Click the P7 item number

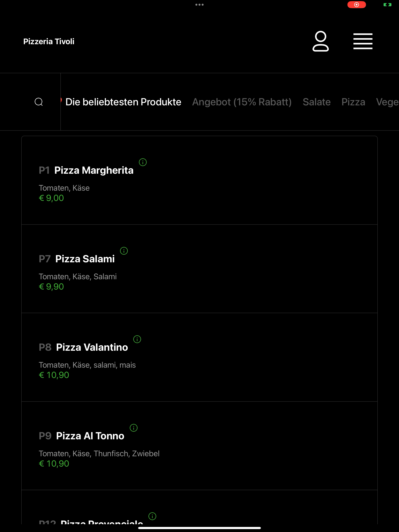coord(45,259)
